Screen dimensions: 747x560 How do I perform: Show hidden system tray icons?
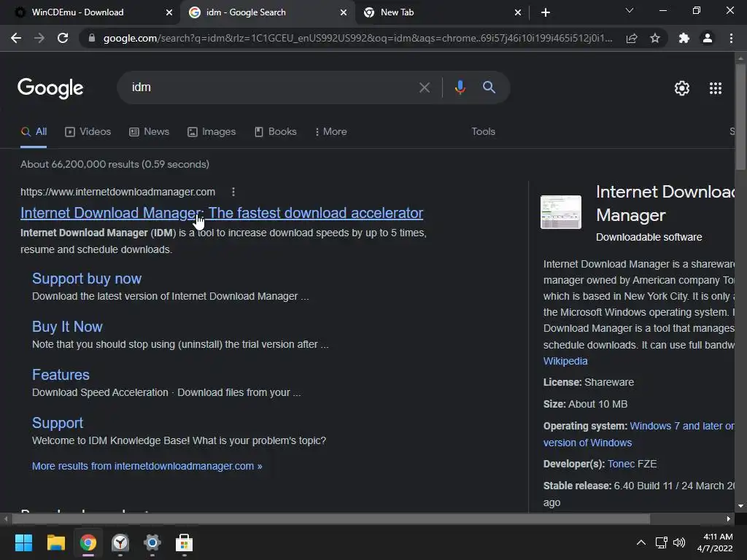[641, 542]
